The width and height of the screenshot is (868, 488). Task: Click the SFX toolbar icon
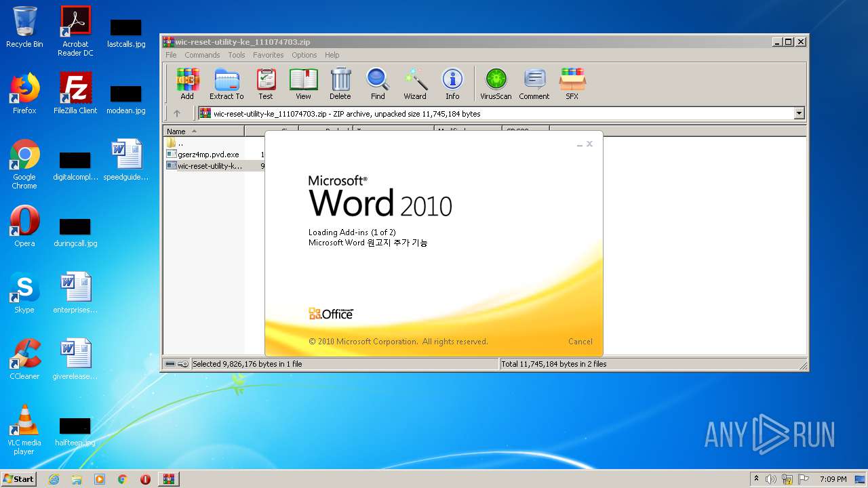coord(572,84)
